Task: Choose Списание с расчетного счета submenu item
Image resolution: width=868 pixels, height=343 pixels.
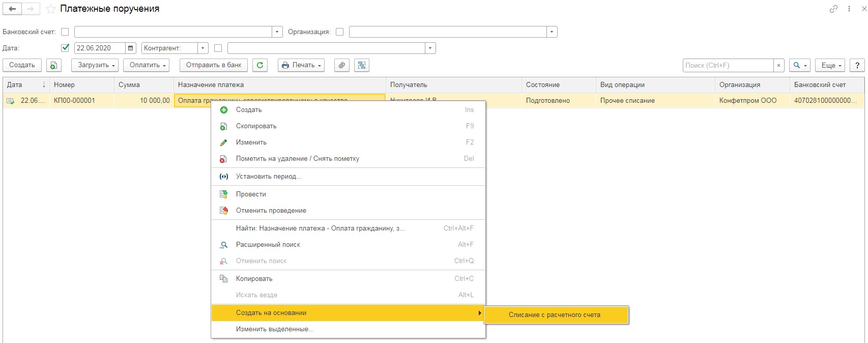Action: coord(557,315)
